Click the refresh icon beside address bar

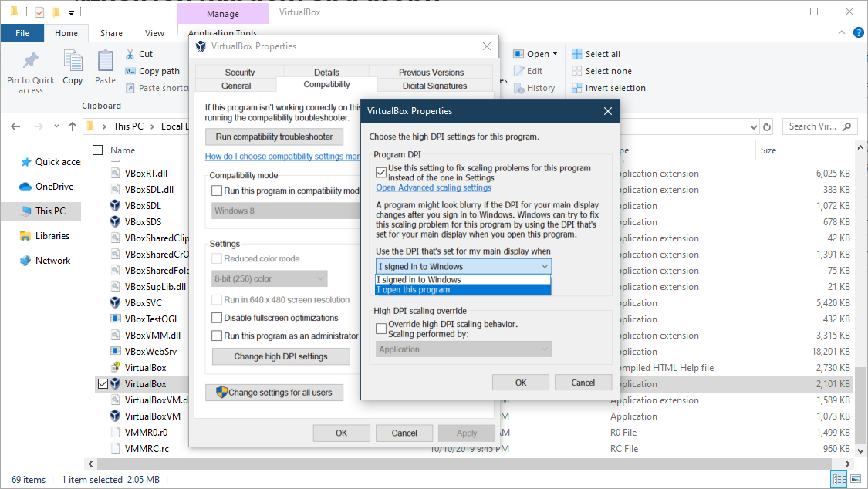pos(767,126)
